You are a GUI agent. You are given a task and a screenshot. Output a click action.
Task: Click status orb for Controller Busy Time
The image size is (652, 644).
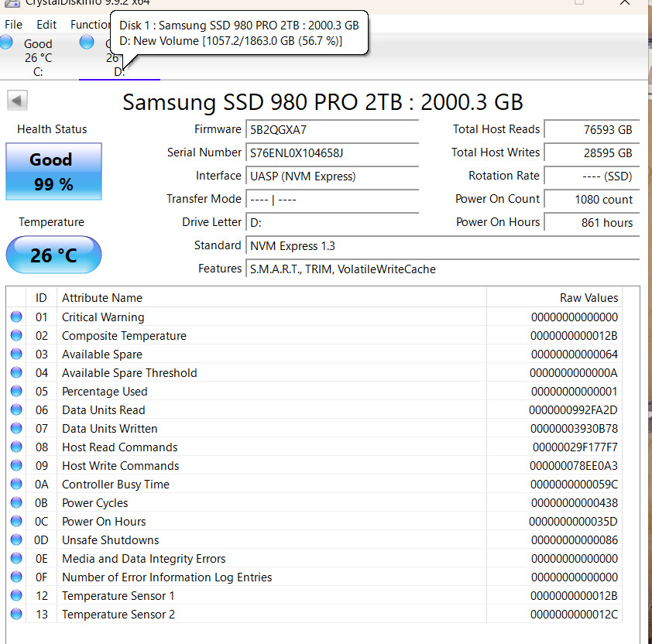point(16,484)
